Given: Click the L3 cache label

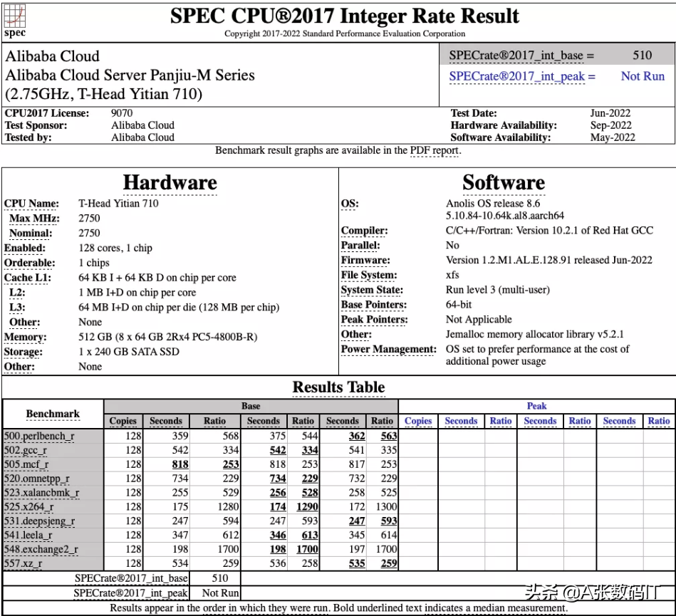Looking at the screenshot, I should (x=17, y=308).
